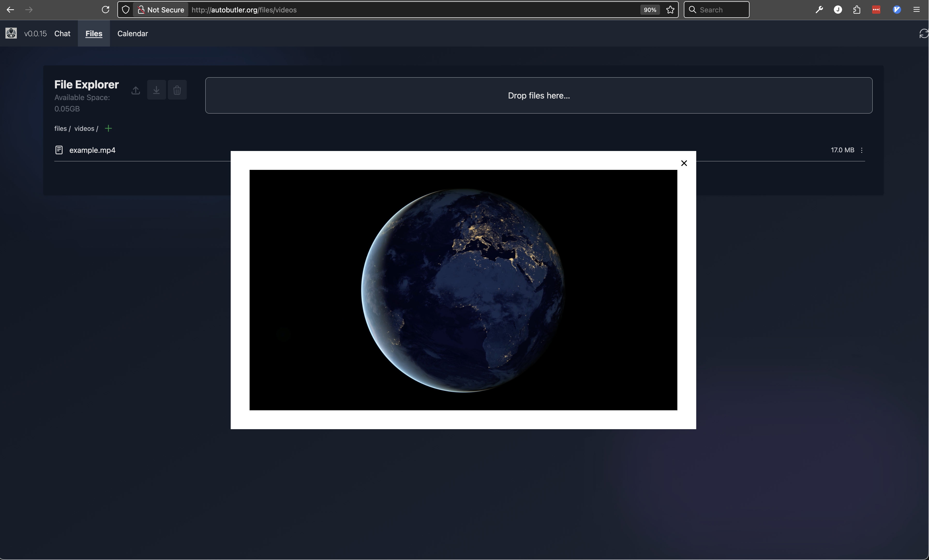Click the Autobutler robot logo
This screenshot has height=560, width=929.
[x=11, y=34]
